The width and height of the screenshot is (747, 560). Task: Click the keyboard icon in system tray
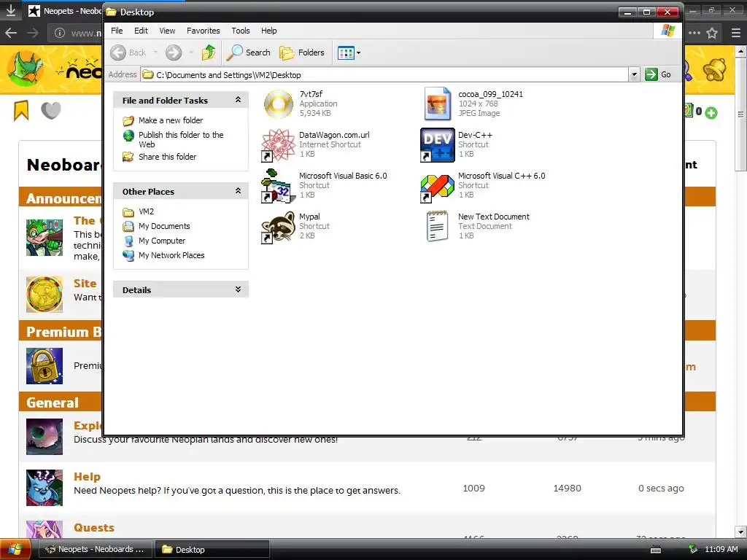(x=656, y=550)
